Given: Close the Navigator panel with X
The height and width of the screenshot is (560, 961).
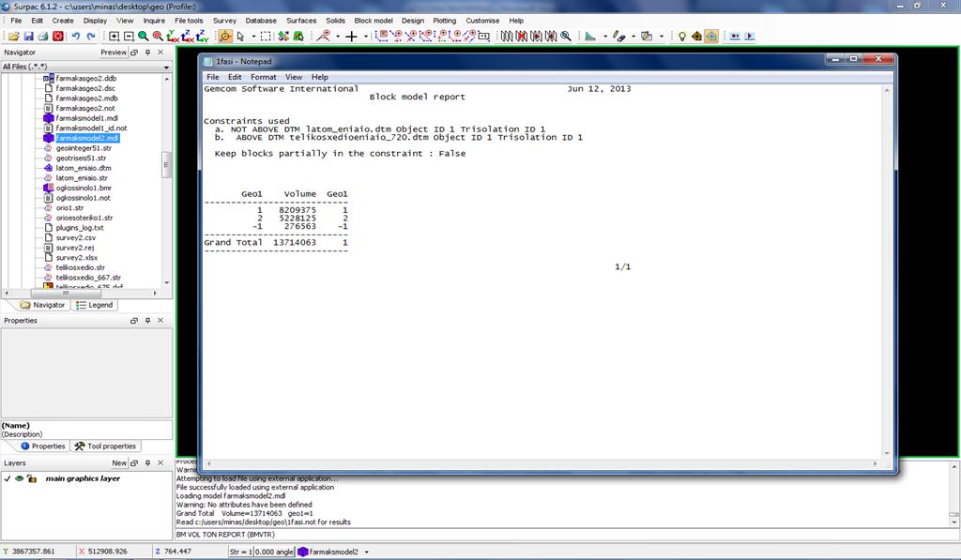Looking at the screenshot, I should tap(160, 53).
